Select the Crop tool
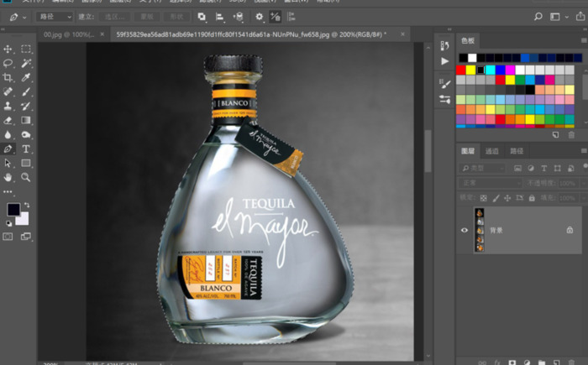The width and height of the screenshot is (588, 365). tap(8, 77)
